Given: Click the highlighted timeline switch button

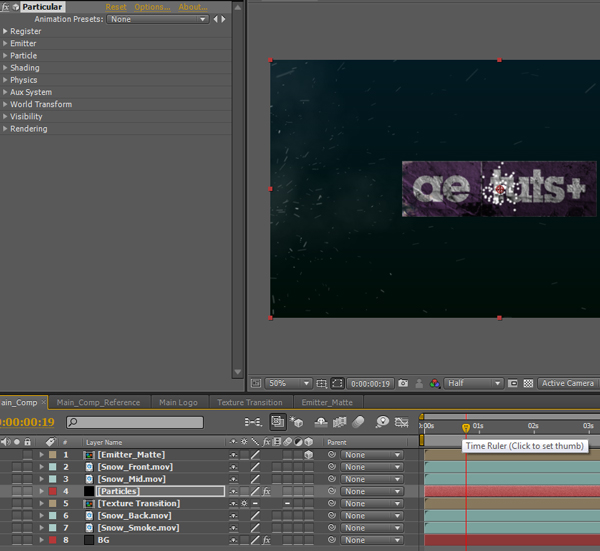Looking at the screenshot, I should coord(277,423).
